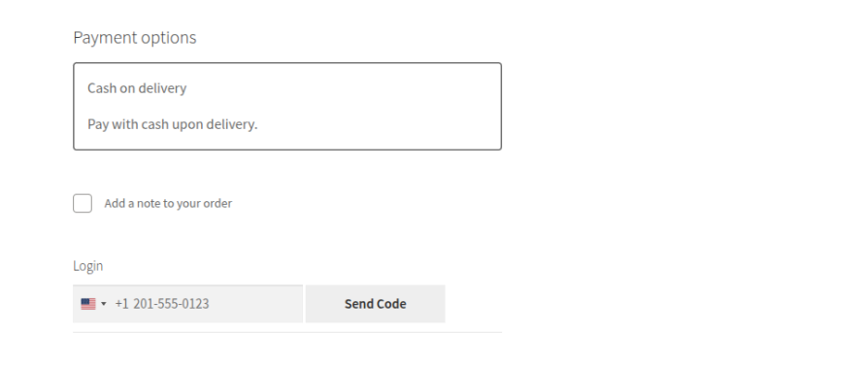Click the Login label above phone field

click(88, 266)
